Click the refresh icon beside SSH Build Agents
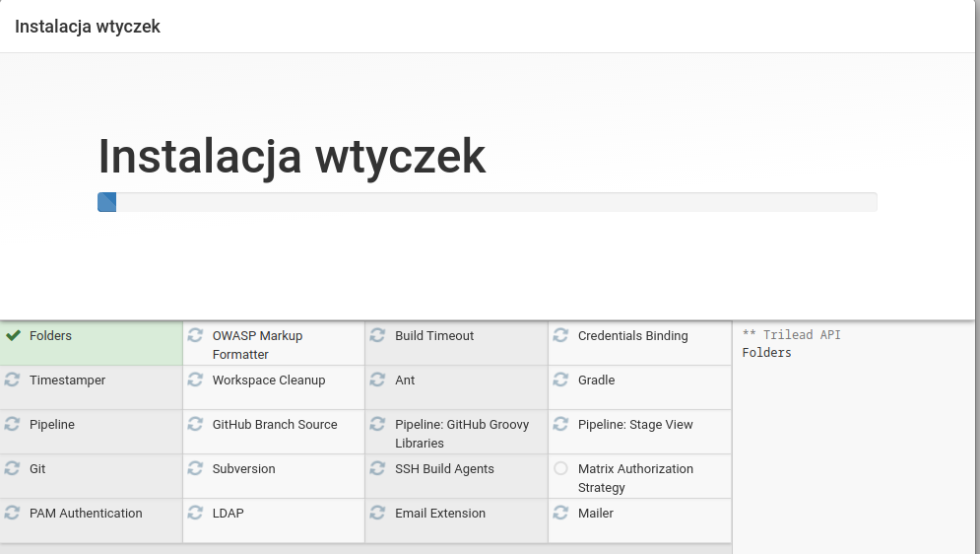The height and width of the screenshot is (554, 980). click(x=377, y=468)
